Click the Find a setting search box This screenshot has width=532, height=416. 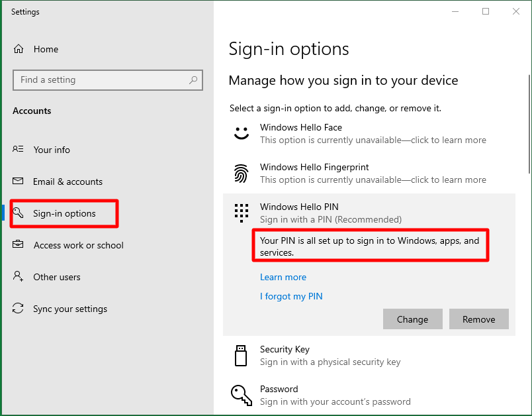tap(108, 80)
